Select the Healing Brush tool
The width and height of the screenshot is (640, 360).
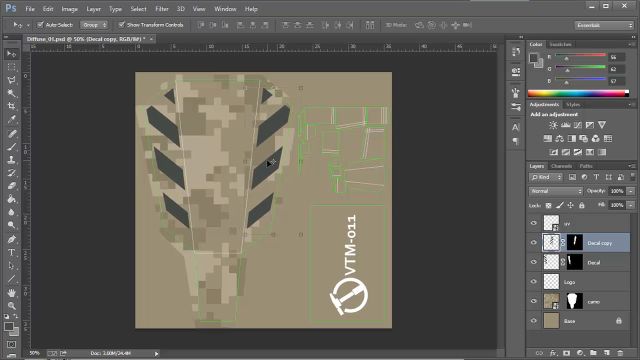pos(11,133)
